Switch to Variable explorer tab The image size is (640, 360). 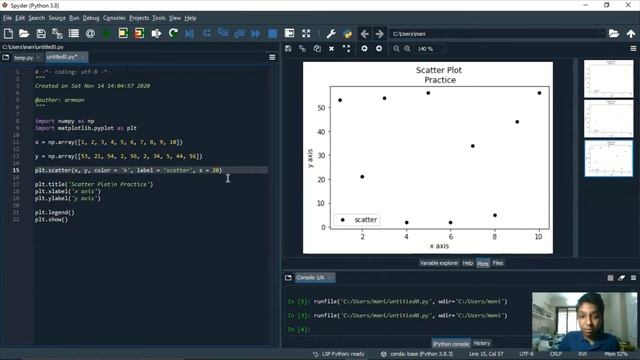click(x=439, y=263)
